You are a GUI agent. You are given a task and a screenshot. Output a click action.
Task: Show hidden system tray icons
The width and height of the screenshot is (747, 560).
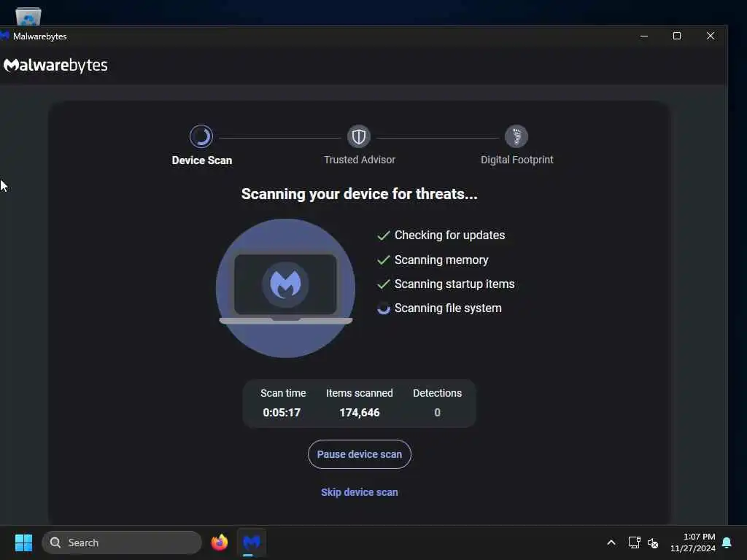[611, 542]
